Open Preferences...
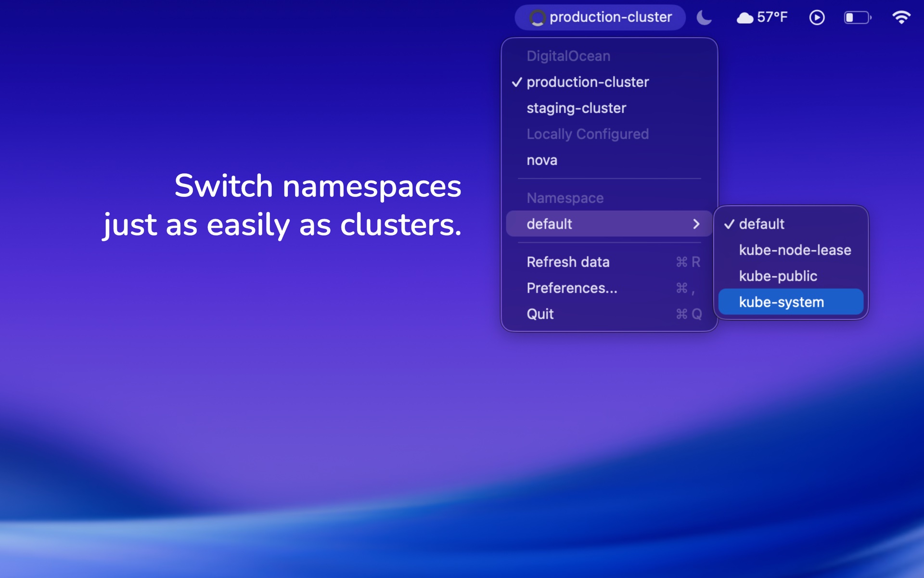This screenshot has height=578, width=924. tap(609, 288)
